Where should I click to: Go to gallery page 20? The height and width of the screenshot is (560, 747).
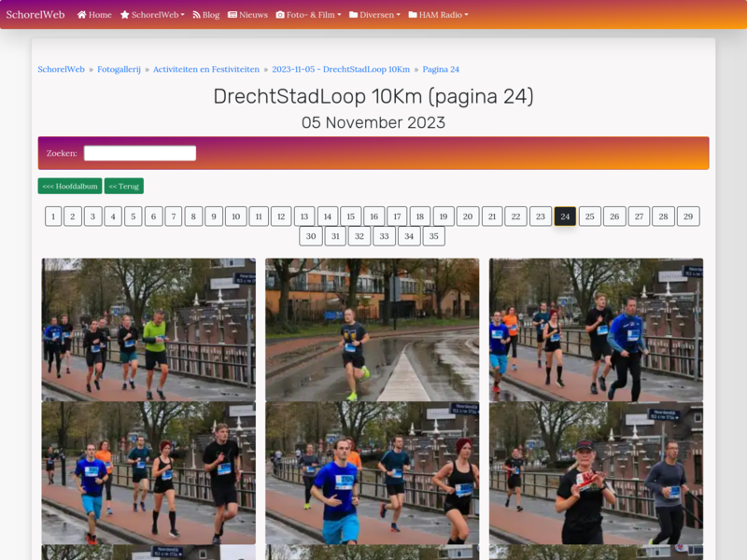pos(468,217)
